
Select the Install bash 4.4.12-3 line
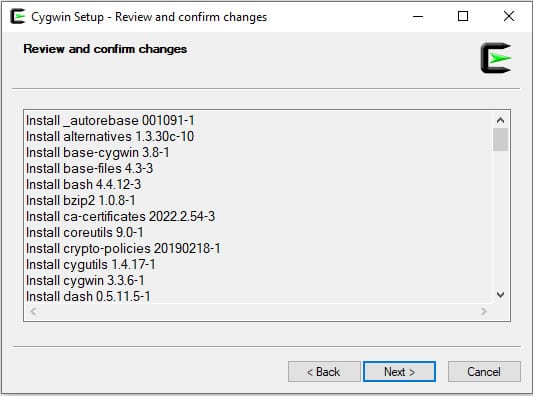[84, 184]
